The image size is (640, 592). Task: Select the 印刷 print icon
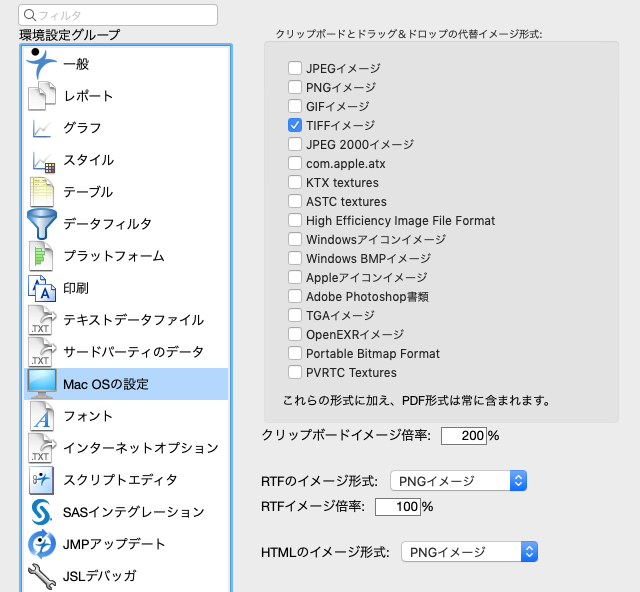pyautogui.click(x=42, y=288)
